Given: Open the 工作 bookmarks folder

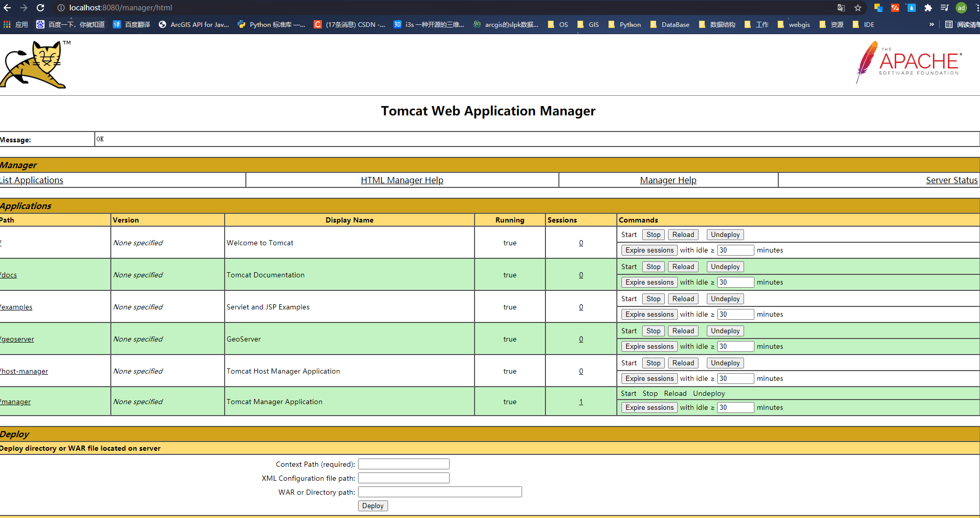Looking at the screenshot, I should click(756, 24).
